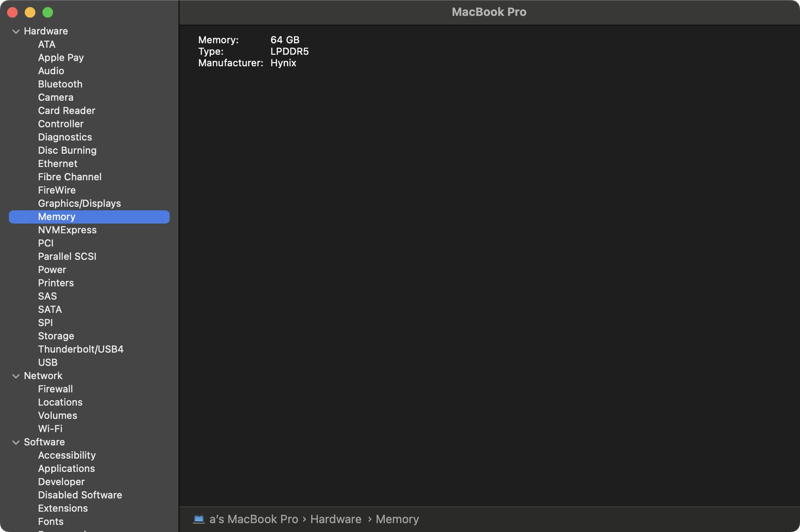Select the Controller item

pyautogui.click(x=61, y=124)
